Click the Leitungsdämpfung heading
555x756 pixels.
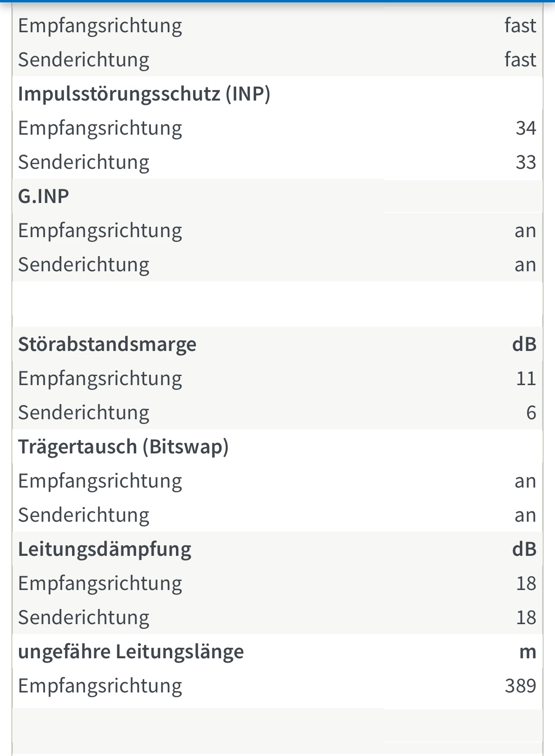pyautogui.click(x=105, y=549)
